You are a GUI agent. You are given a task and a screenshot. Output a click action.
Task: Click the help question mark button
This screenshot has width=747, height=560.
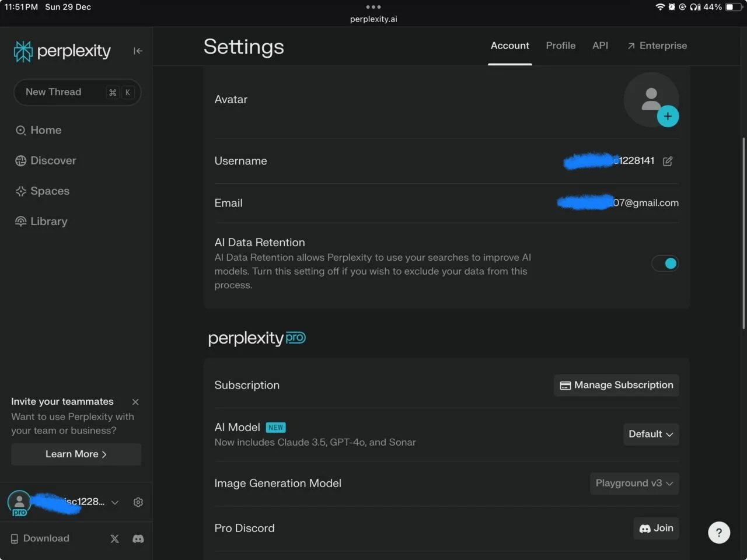pyautogui.click(x=719, y=532)
